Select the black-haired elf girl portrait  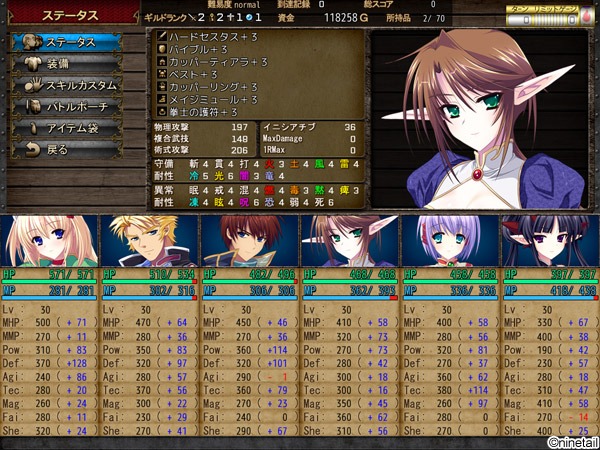547,240
